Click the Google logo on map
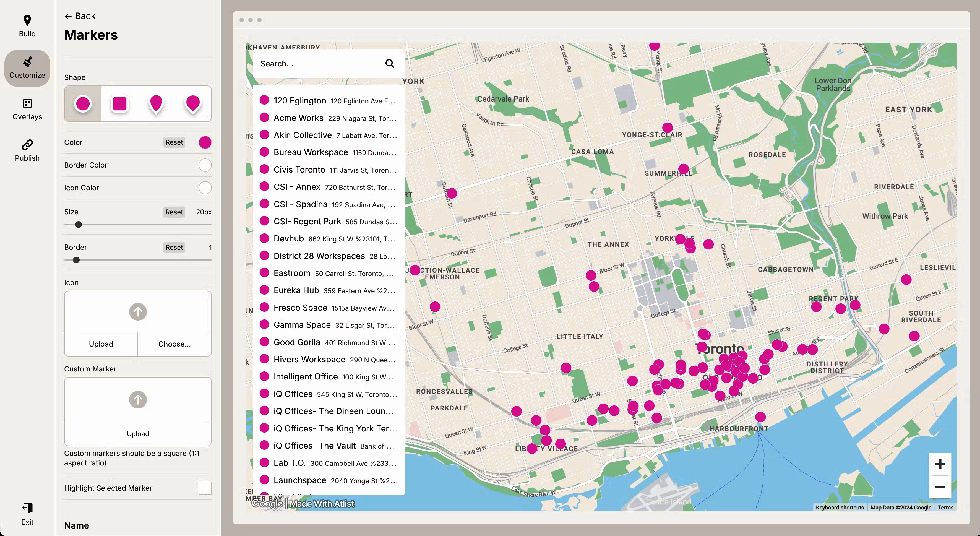The height and width of the screenshot is (536, 980). coord(267,504)
